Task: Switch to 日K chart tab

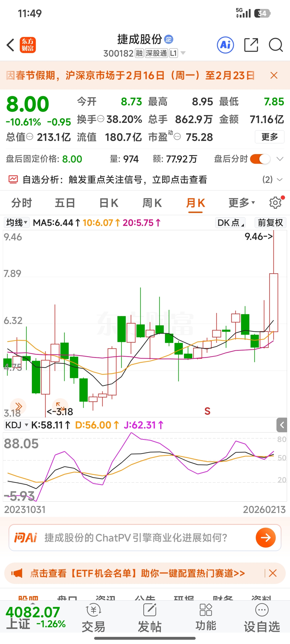Action: [109, 203]
